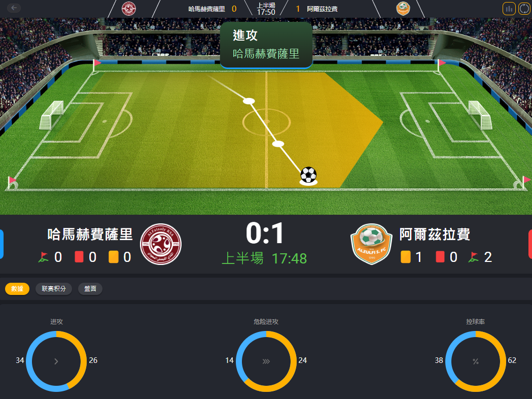Click percent symbol in 控球率 chart
Image resolution: width=532 pixels, height=399 pixels.
coord(476,361)
